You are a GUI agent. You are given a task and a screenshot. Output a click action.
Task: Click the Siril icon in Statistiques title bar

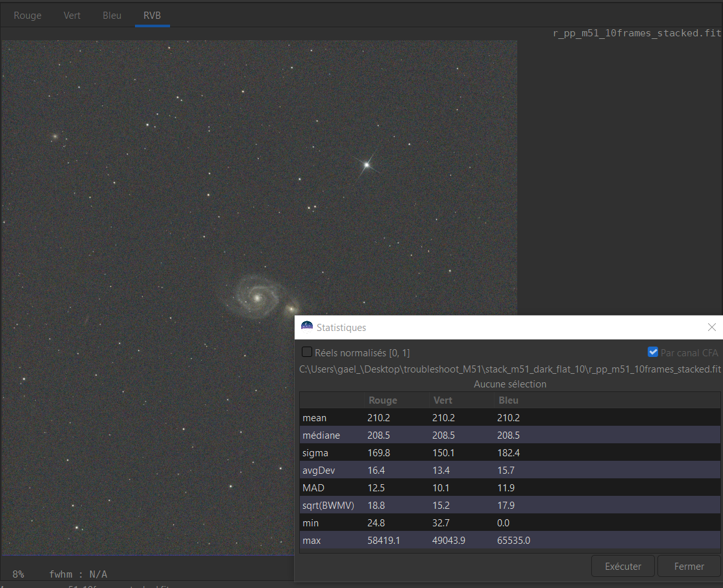click(x=307, y=327)
